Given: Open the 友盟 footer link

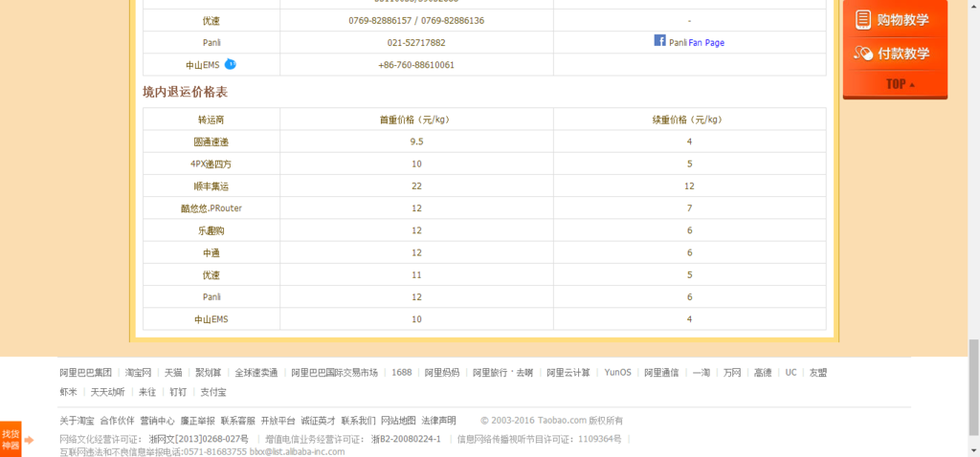Looking at the screenshot, I should [818, 373].
